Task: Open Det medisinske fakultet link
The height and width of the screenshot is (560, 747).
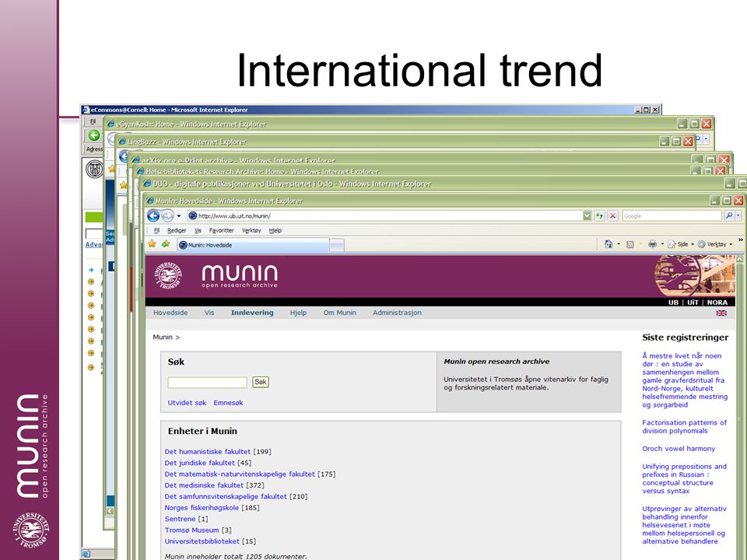Action: (204, 485)
